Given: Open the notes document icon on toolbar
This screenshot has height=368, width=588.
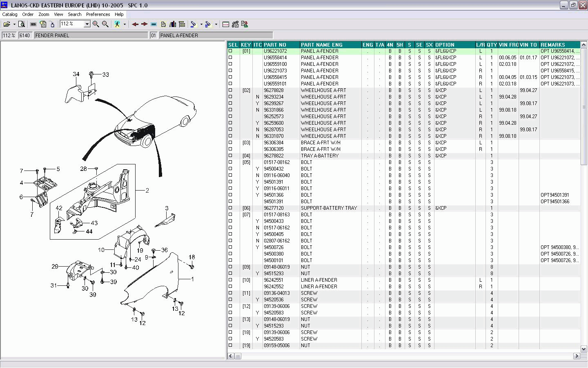Looking at the screenshot, I should pos(163,24).
